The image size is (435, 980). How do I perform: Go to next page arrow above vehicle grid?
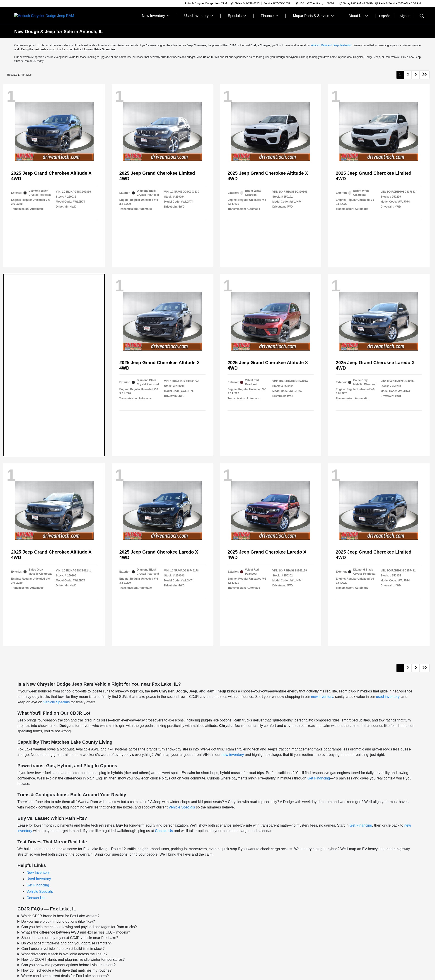click(x=416, y=75)
